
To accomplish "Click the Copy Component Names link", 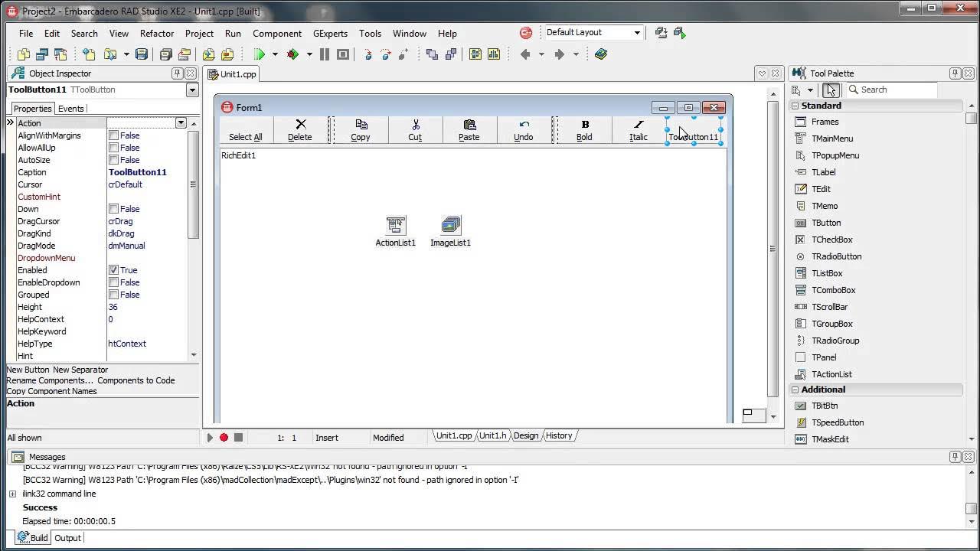I will tap(51, 391).
